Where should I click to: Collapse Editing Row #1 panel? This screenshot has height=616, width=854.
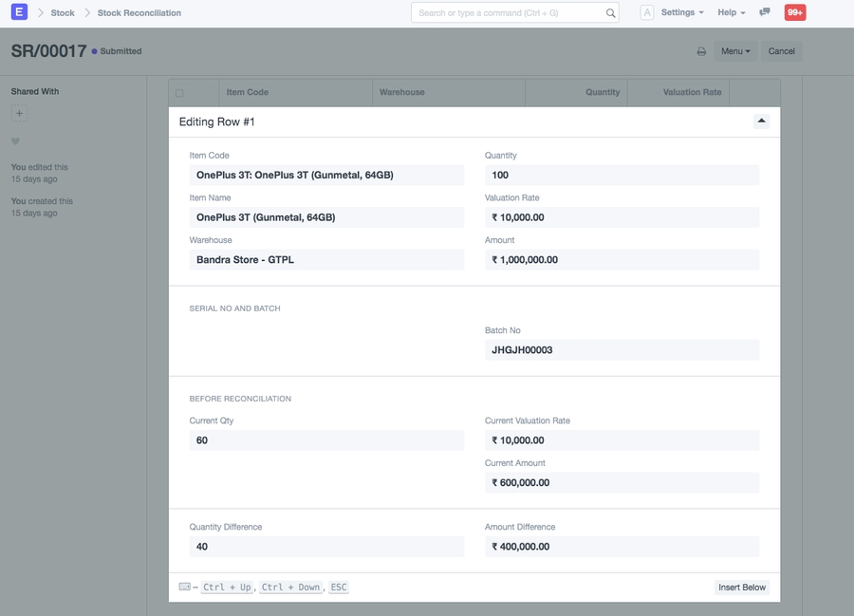[761, 121]
